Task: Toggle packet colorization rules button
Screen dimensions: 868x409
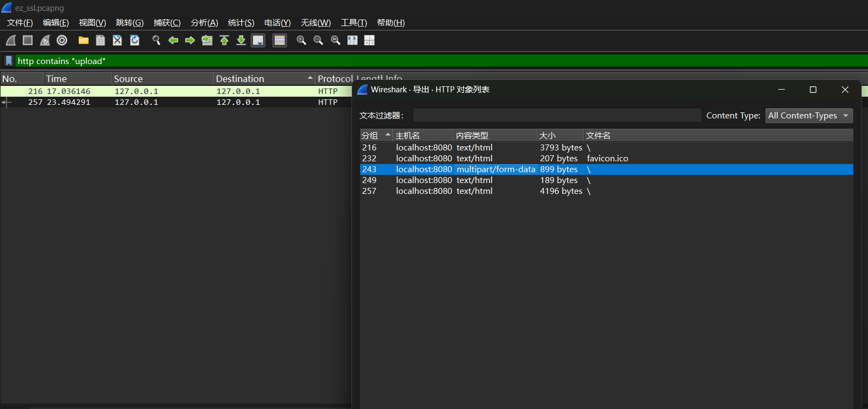Action: click(280, 40)
